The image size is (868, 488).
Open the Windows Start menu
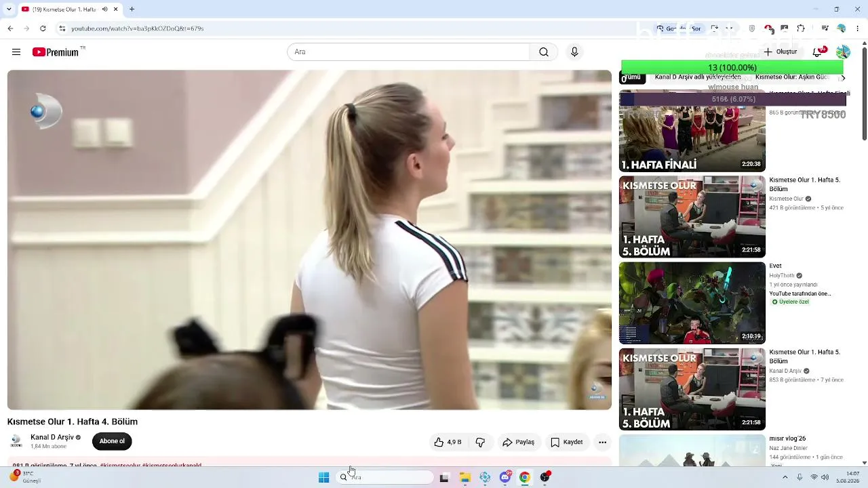click(x=324, y=477)
